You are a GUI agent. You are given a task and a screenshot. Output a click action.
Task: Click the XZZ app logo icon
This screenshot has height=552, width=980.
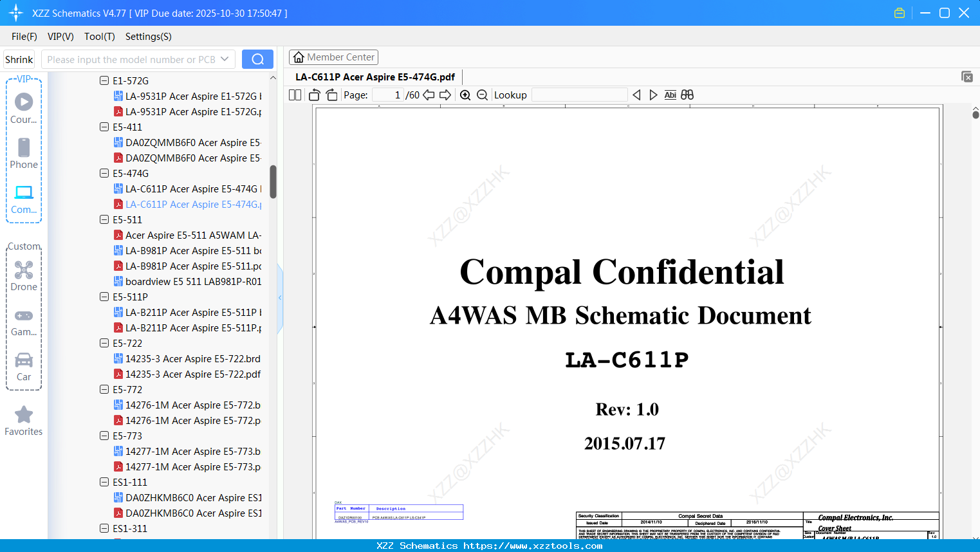coord(16,13)
